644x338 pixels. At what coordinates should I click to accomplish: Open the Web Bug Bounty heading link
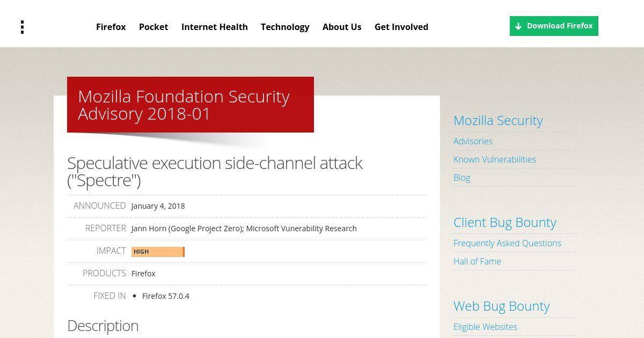pos(502,306)
